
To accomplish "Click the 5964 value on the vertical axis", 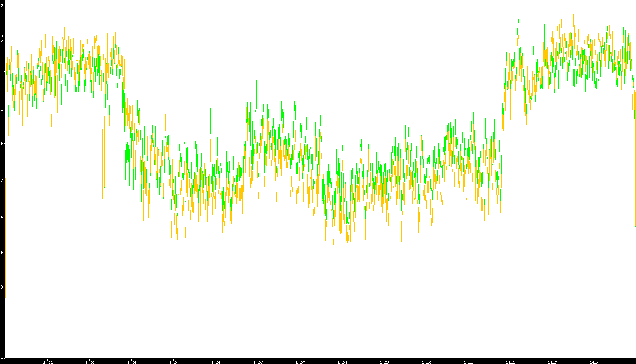I will coord(2,5).
